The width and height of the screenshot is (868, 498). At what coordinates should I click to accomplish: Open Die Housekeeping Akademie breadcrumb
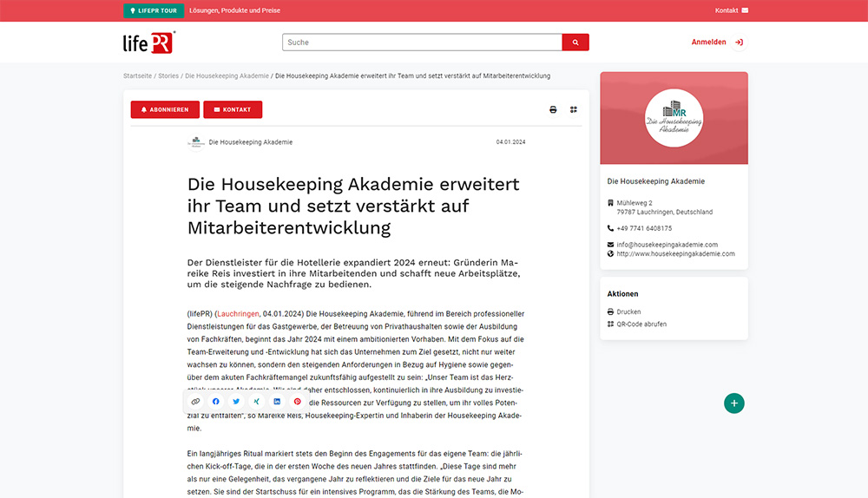tap(227, 75)
